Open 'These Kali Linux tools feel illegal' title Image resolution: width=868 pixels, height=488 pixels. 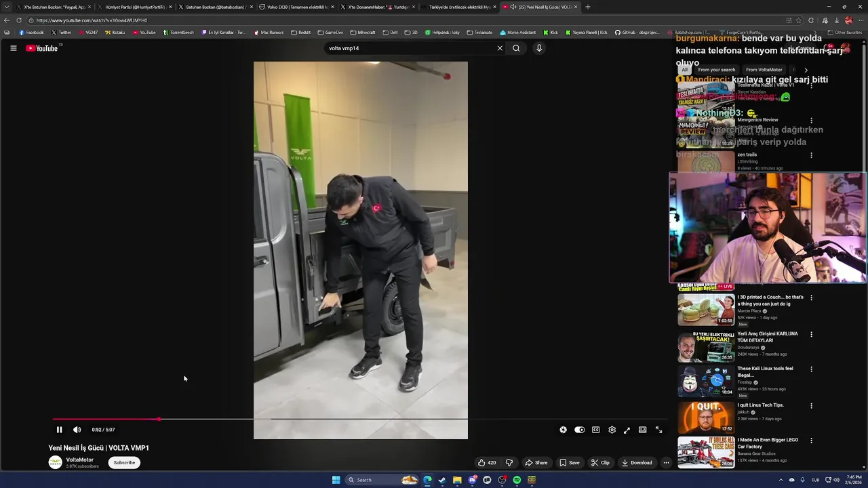pos(765,371)
